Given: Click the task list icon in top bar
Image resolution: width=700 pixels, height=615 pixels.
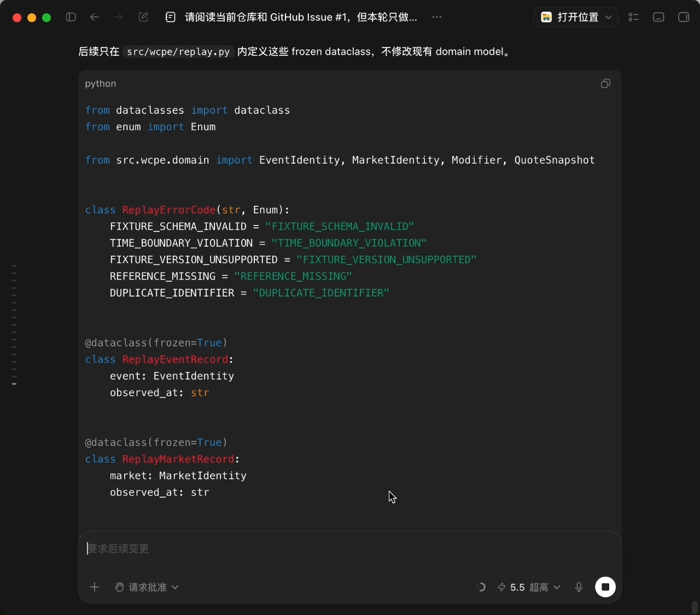Looking at the screenshot, I should (633, 17).
